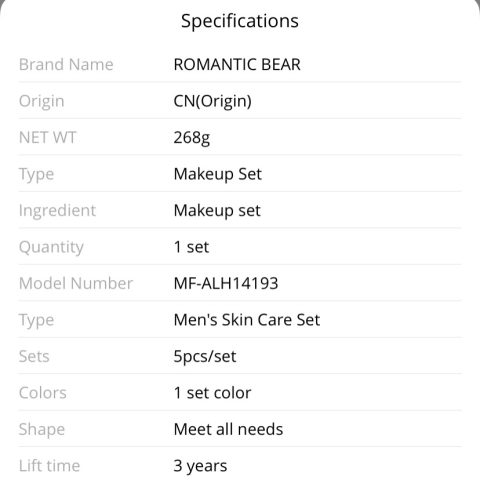Select the NET WT label
The width and height of the screenshot is (480, 480).
48,137
